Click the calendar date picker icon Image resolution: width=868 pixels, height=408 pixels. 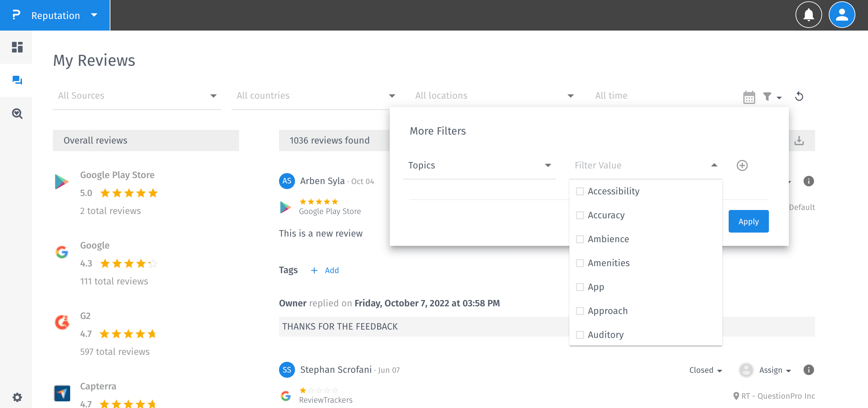749,97
